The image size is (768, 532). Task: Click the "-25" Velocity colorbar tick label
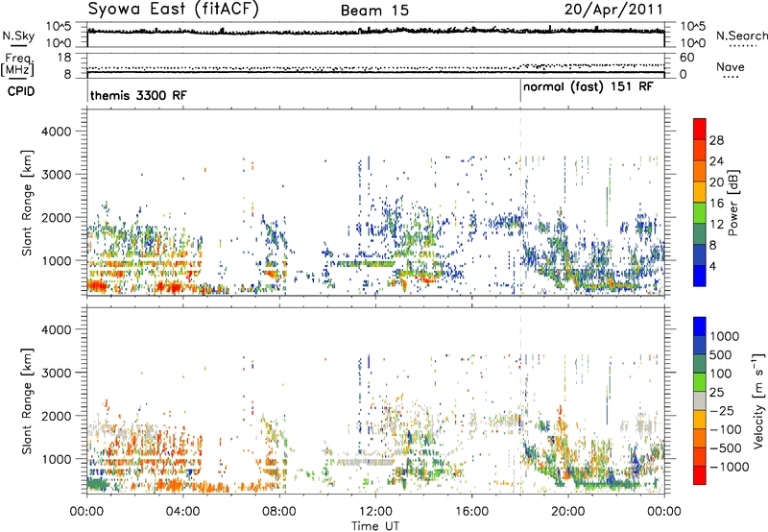click(723, 410)
